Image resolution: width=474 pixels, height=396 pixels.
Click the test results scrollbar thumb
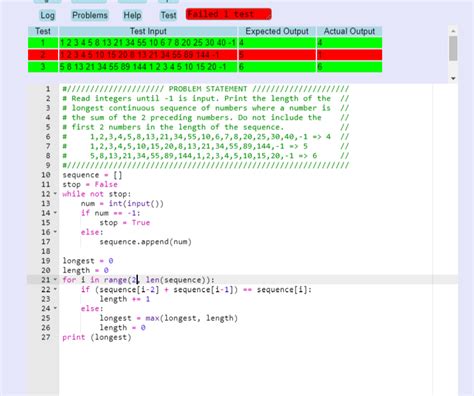[453, 48]
